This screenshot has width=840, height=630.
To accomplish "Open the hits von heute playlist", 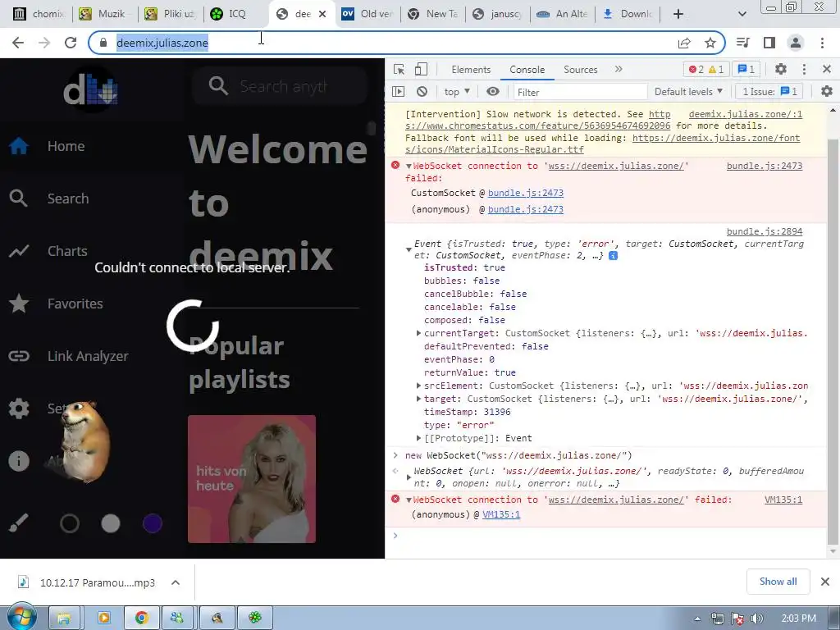I will pos(252,479).
